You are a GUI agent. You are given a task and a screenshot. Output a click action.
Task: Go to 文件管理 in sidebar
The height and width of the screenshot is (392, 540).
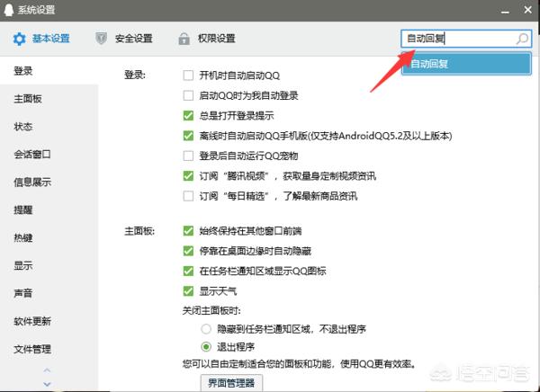(x=31, y=349)
